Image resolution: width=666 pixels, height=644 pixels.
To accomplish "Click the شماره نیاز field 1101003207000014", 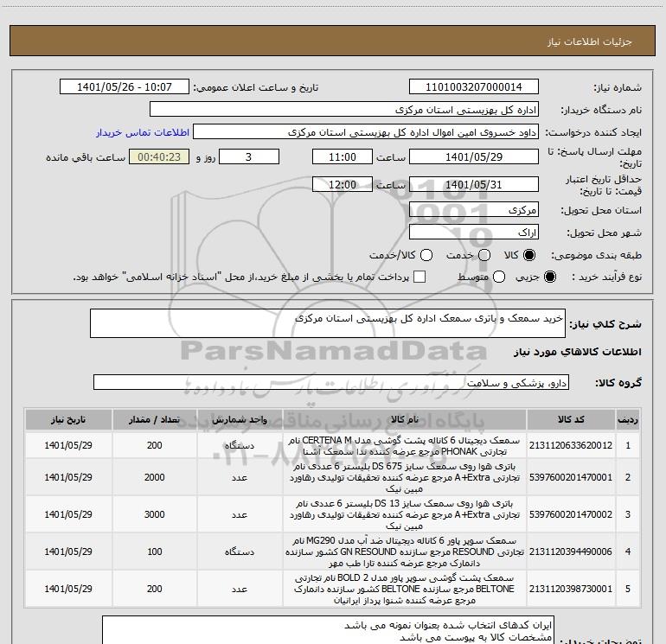I will [474, 87].
